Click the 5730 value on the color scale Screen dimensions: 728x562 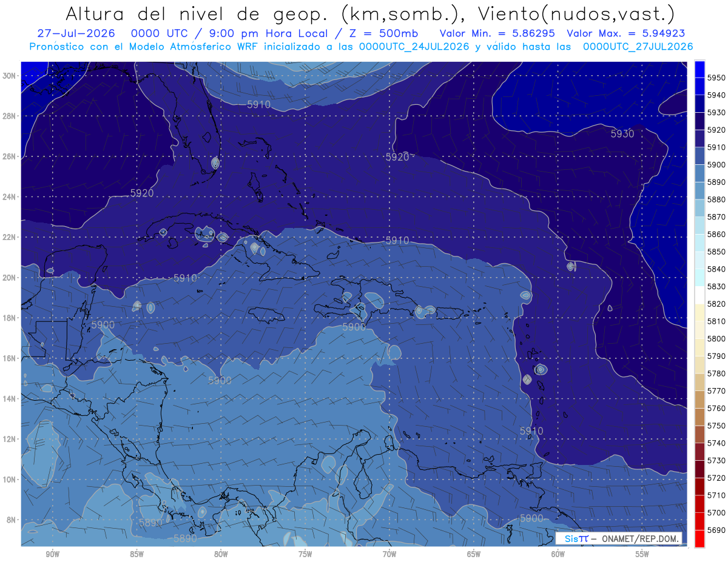[x=716, y=460]
